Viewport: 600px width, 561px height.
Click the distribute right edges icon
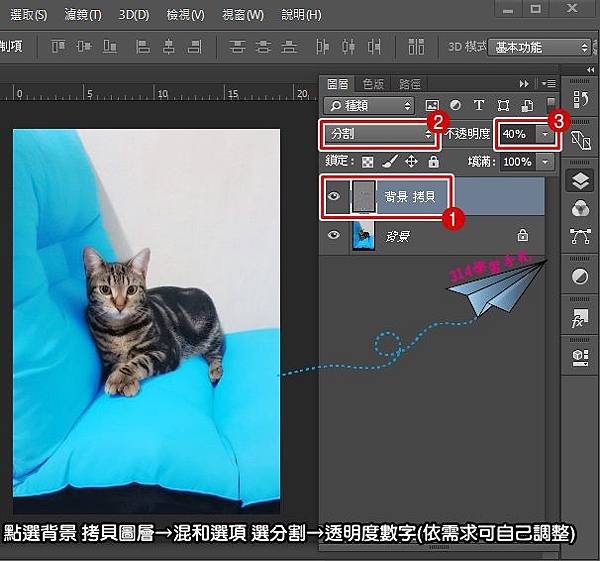[374, 47]
